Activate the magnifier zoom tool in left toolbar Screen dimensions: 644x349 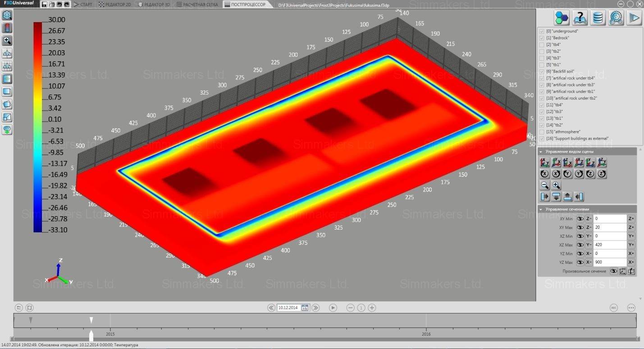pos(7,41)
